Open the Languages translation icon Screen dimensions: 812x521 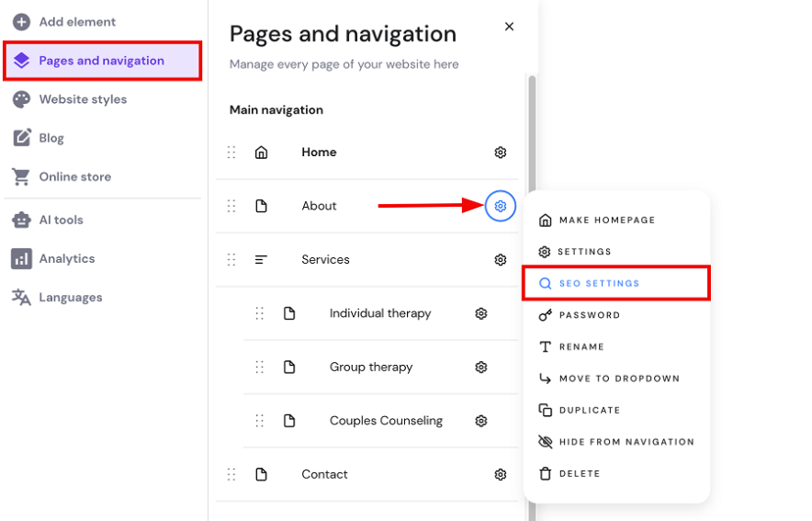tap(21, 298)
